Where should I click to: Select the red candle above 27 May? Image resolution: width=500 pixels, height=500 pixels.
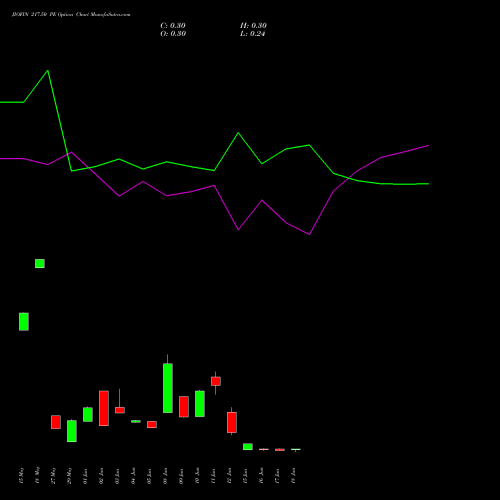click(56, 422)
